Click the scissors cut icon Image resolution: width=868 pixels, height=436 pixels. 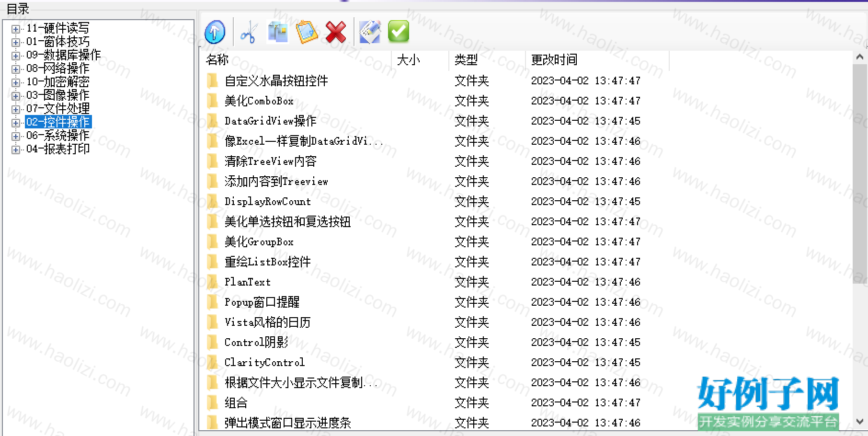tap(248, 33)
